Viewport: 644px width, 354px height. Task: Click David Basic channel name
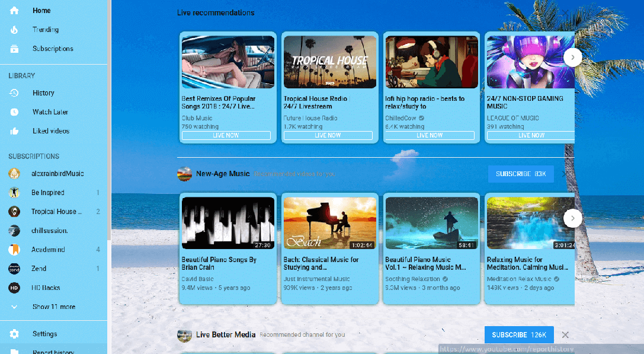pyautogui.click(x=197, y=279)
